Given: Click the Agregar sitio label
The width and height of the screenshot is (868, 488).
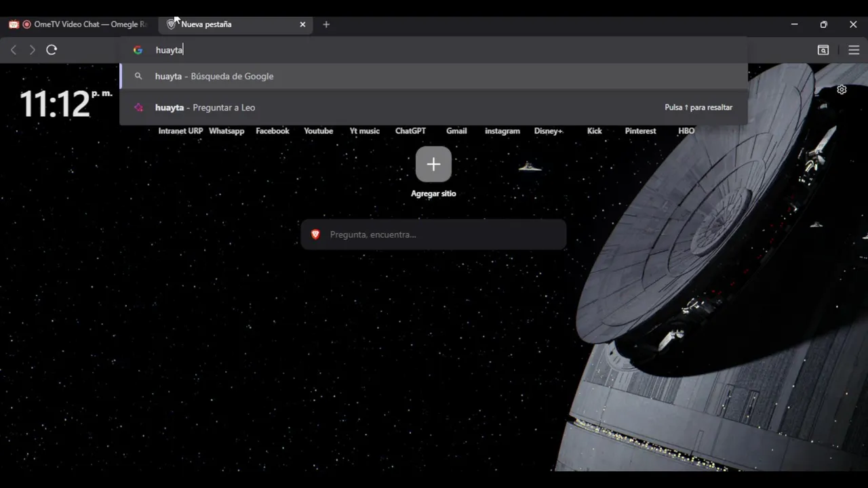Looking at the screenshot, I should [433, 194].
